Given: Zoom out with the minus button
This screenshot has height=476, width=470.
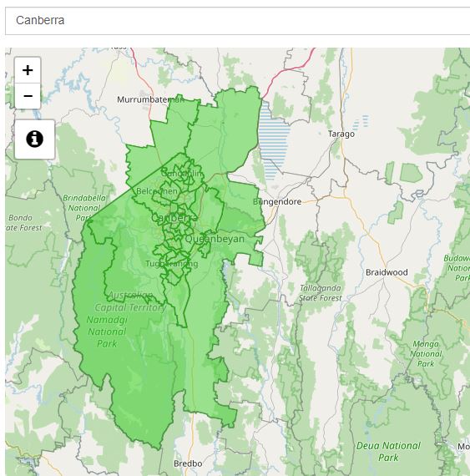Looking at the screenshot, I should tap(28, 96).
